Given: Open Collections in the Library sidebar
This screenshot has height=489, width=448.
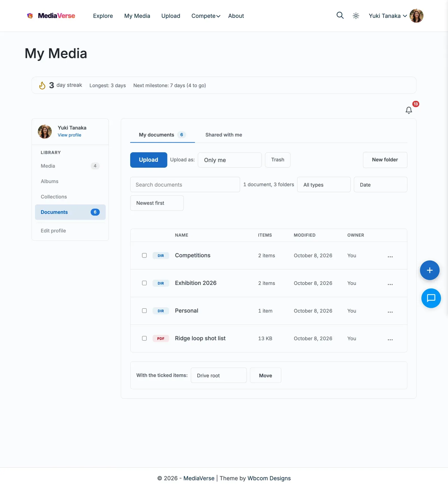Looking at the screenshot, I should point(70,197).
